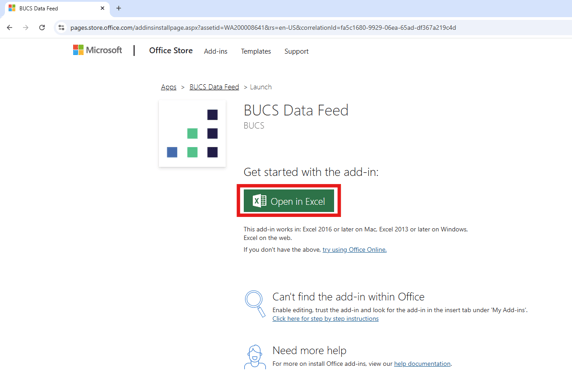The width and height of the screenshot is (572, 378).
Task: Click the magnifying glass help icon
Action: (255, 304)
